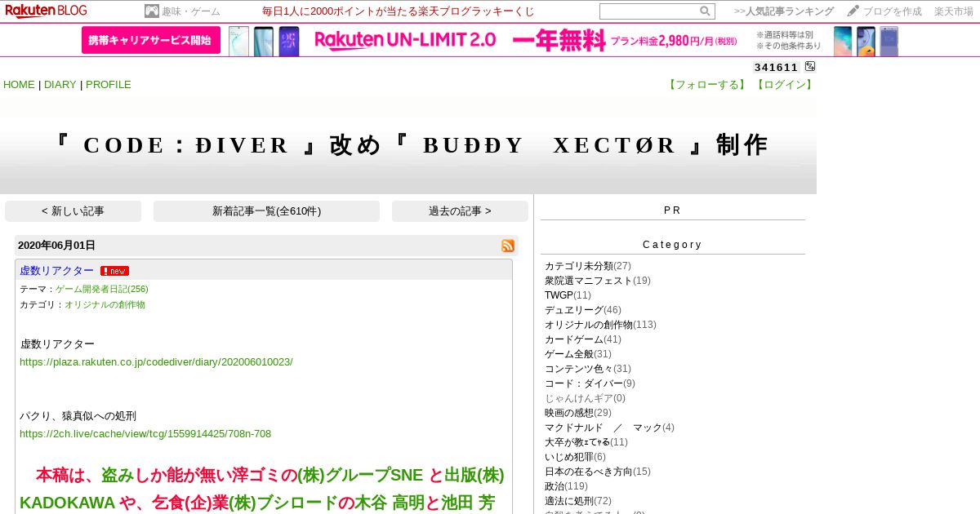The height and width of the screenshot is (514, 980).
Task: Go to 楽天市場
Action: pyautogui.click(x=954, y=11)
